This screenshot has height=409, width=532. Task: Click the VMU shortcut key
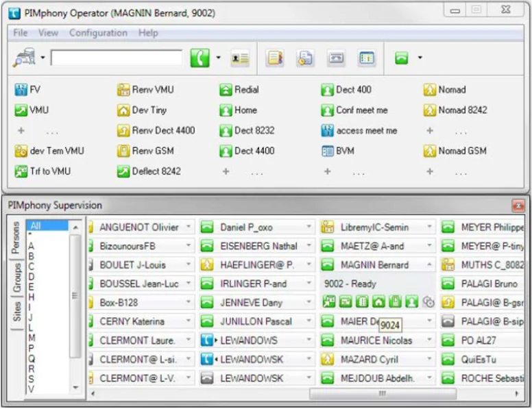pos(32,110)
